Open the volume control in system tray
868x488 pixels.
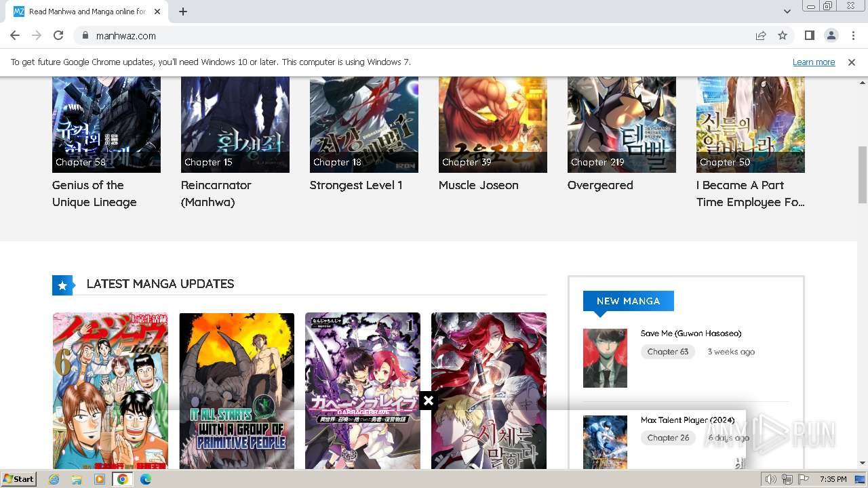point(771,479)
